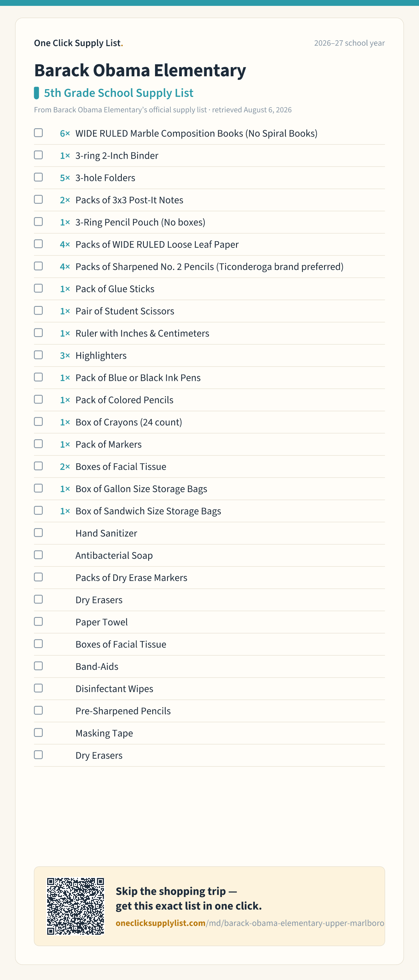Tick the Band-Aids checkbox
This screenshot has width=419, height=980.
pos(38,666)
